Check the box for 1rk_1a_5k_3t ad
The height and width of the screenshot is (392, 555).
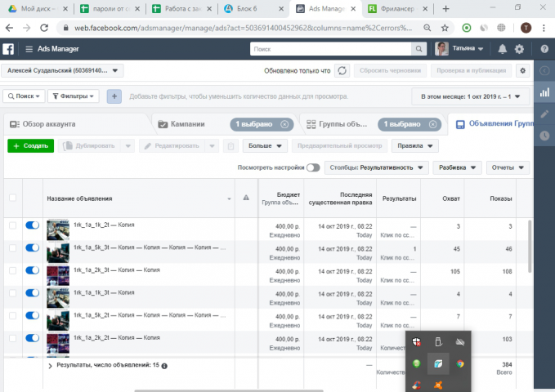click(13, 248)
